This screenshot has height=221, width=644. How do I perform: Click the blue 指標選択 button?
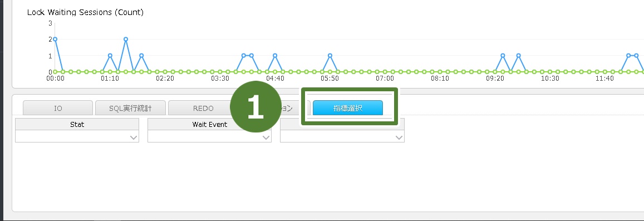pyautogui.click(x=348, y=109)
